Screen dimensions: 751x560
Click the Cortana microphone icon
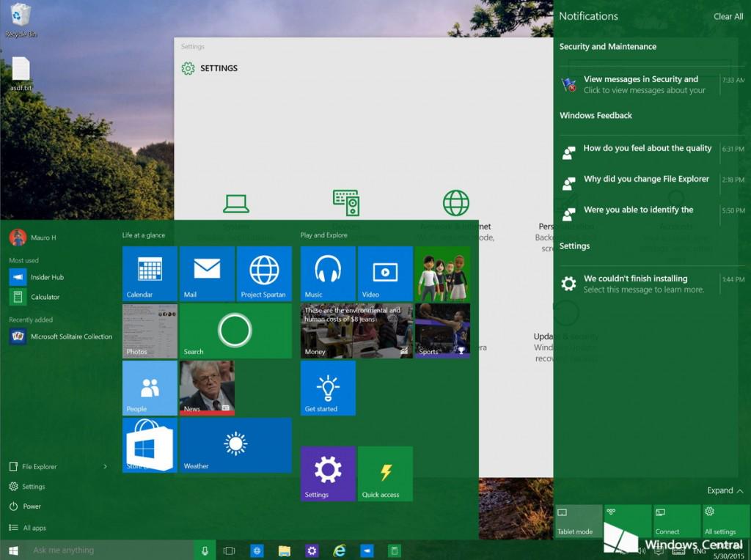(205, 551)
